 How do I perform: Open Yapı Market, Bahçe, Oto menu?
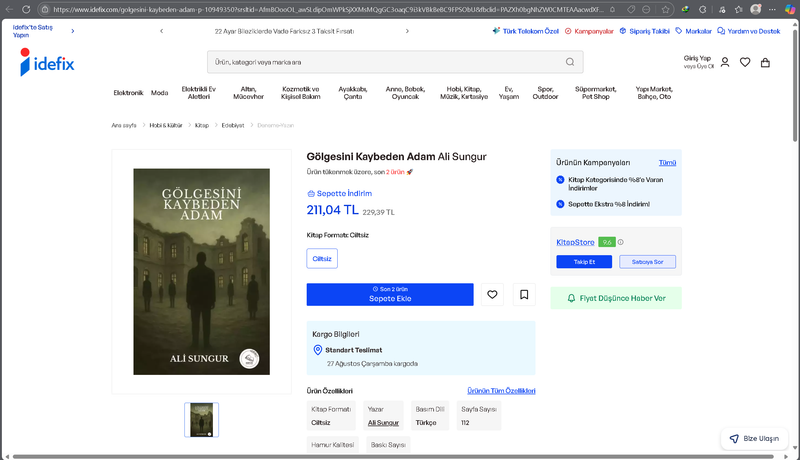click(654, 93)
